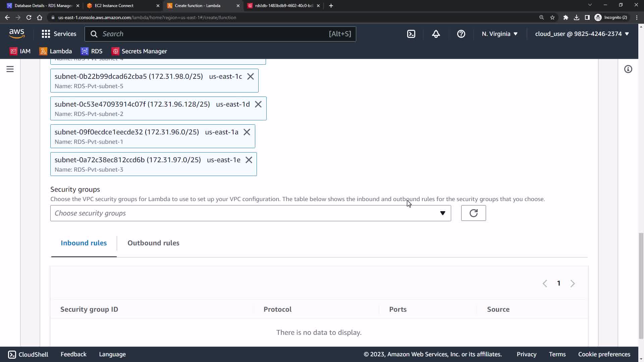The height and width of the screenshot is (362, 644).
Task: Open the N. Virginia region selector
Action: tap(499, 34)
